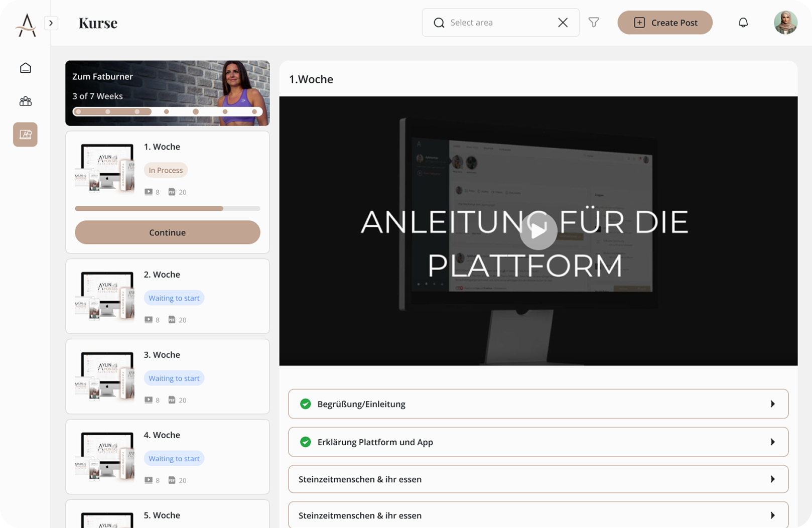The width and height of the screenshot is (812, 528).
Task: Select the 4. Woche title
Action: (162, 435)
